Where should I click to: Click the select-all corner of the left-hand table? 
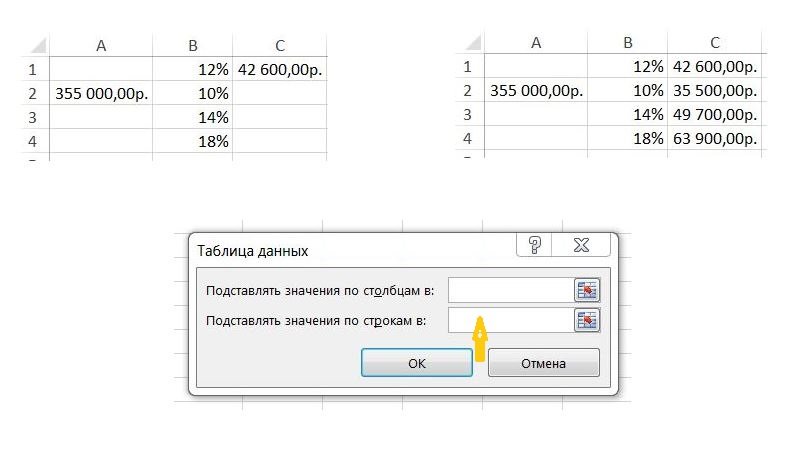[x=34, y=45]
